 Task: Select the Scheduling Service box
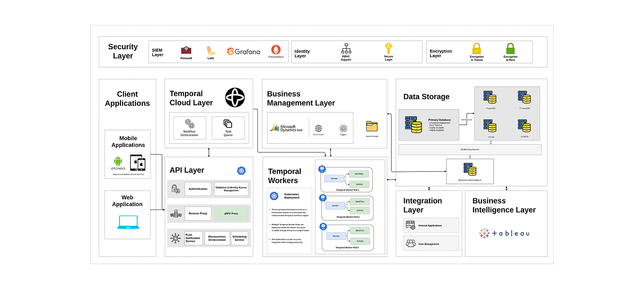pyautogui.click(x=239, y=239)
